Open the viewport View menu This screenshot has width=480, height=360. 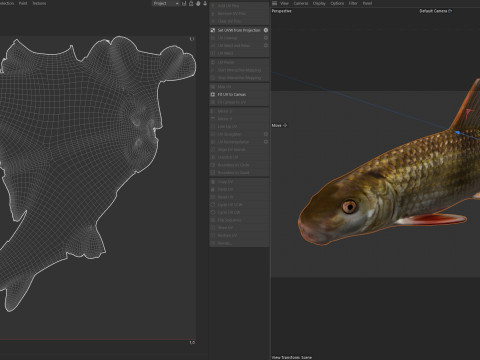click(x=284, y=3)
